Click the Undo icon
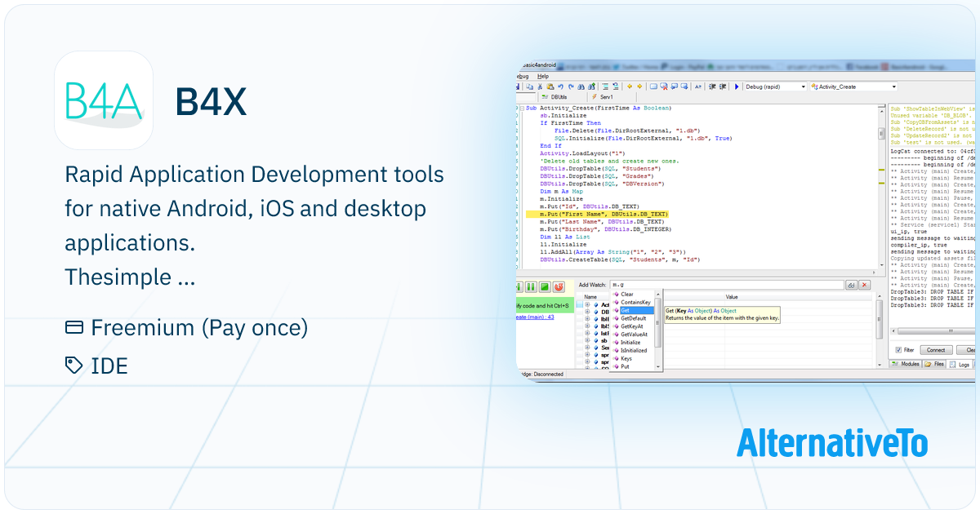 560,87
